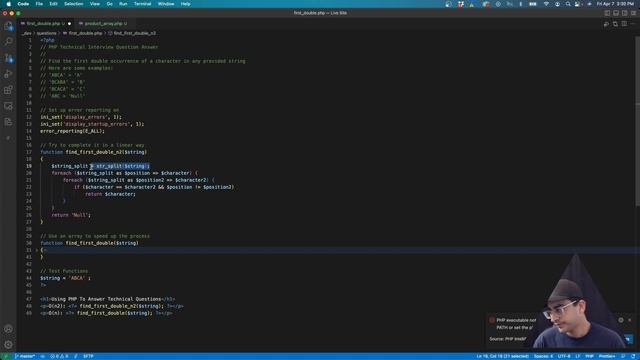Open the Extensions view

click(x=8, y=90)
